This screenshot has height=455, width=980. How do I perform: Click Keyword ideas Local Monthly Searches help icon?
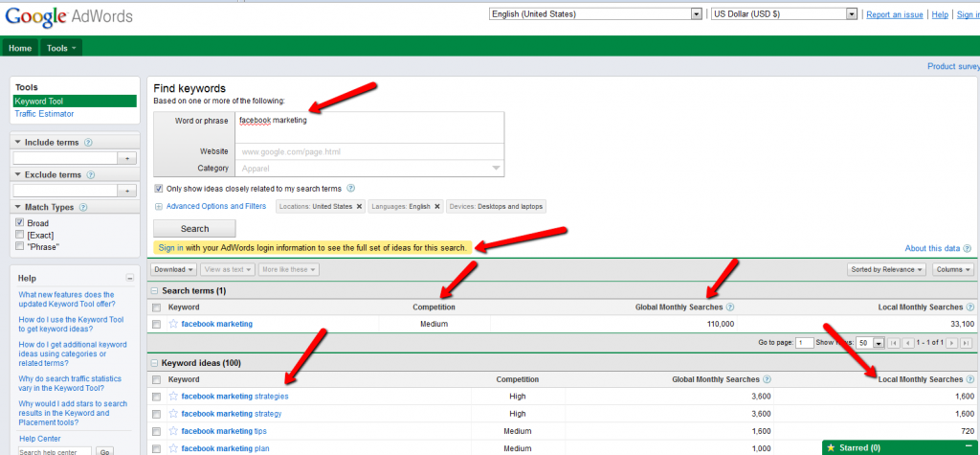pyautogui.click(x=970, y=379)
